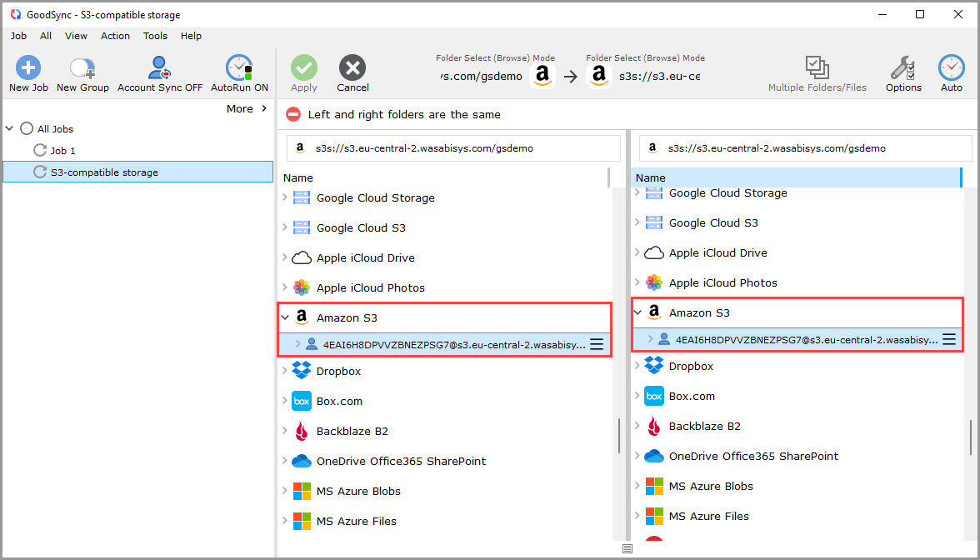Viewport: 980px width, 560px height.
Task: Expand Dropbox in right pane
Action: coord(637,367)
